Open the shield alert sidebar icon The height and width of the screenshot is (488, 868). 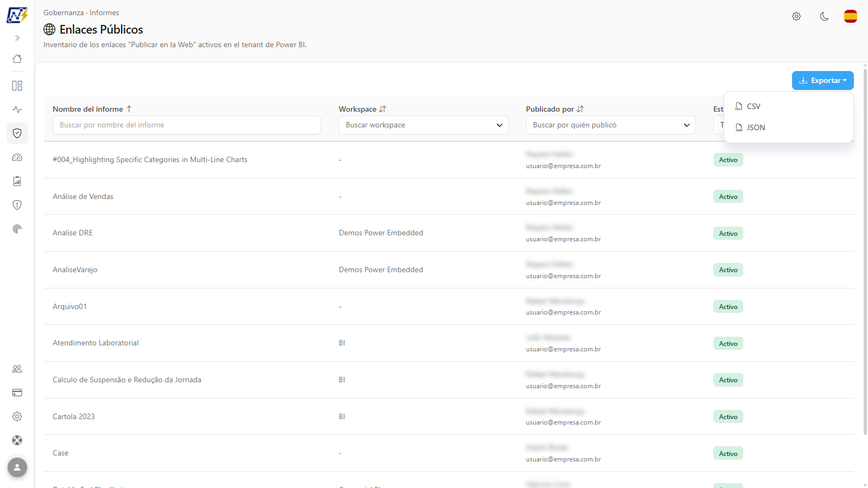tap(17, 205)
